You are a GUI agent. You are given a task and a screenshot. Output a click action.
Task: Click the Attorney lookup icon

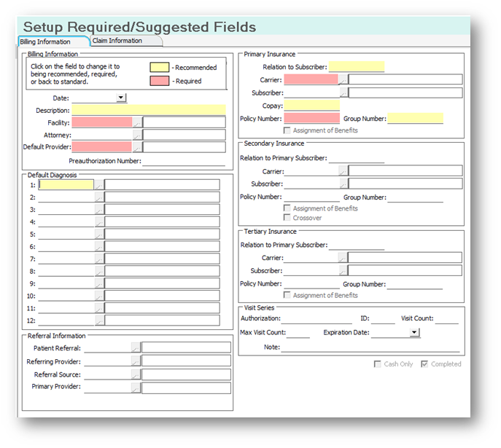tap(137, 135)
